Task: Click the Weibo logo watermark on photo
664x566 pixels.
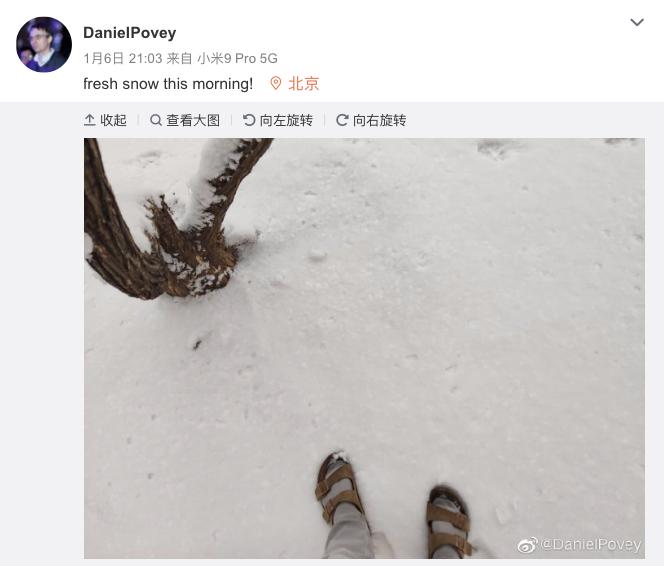Action: click(x=528, y=545)
